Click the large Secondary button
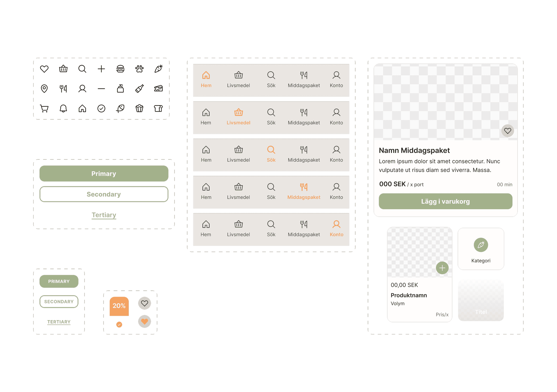Viewport: 557px width, 392px height. click(x=104, y=194)
